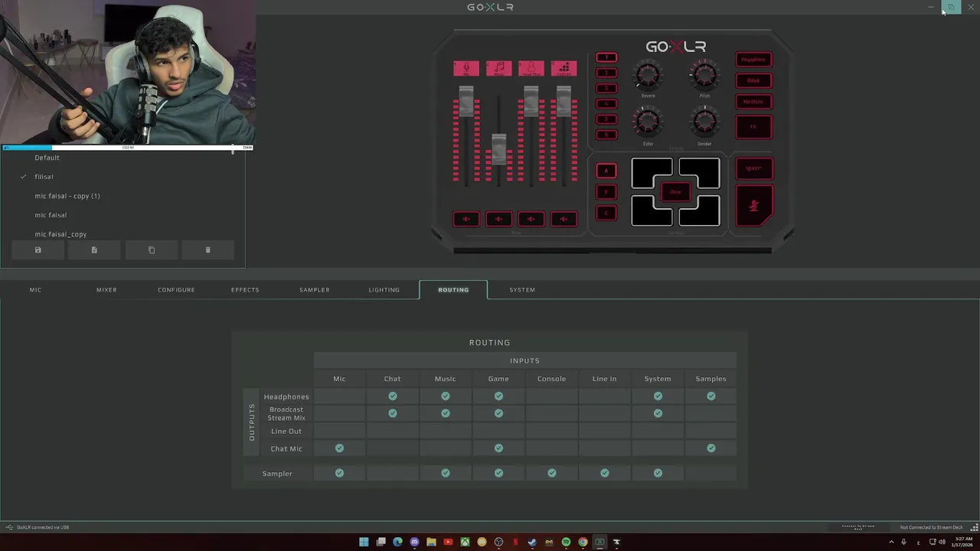Create a new profile with the document-plus icon
The height and width of the screenshot is (551, 980).
coord(94,250)
